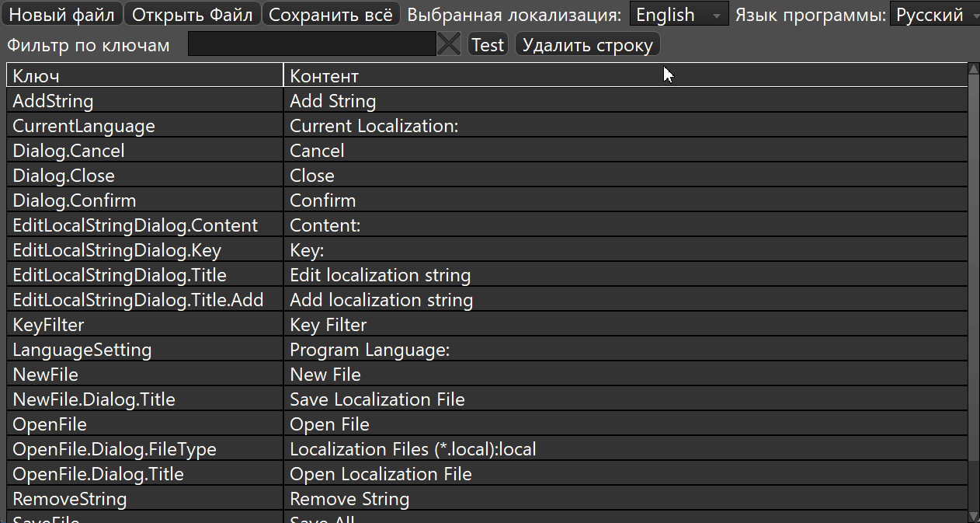Expand the program language 'Русский' dropdown
Viewport: 980px width, 523px height.
(x=934, y=14)
